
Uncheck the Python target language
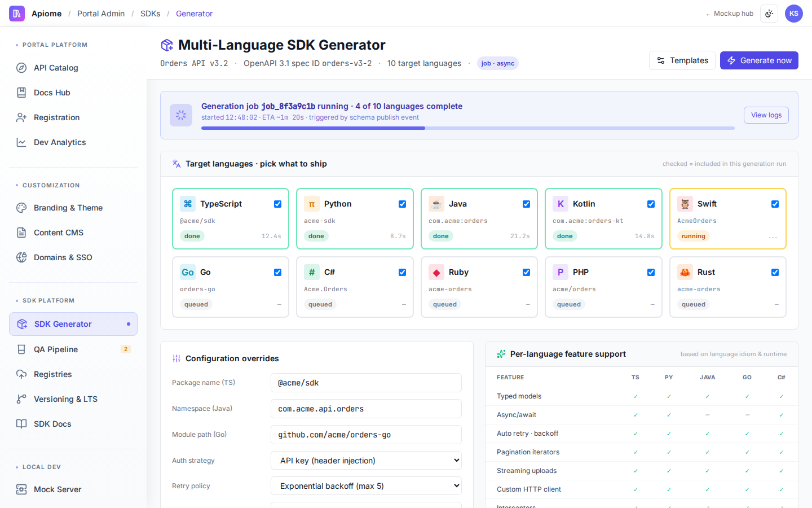[402, 204]
